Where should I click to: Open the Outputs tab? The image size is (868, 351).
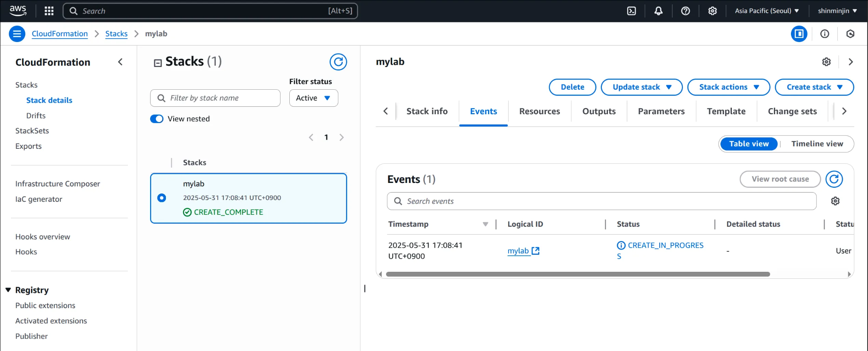pos(599,111)
